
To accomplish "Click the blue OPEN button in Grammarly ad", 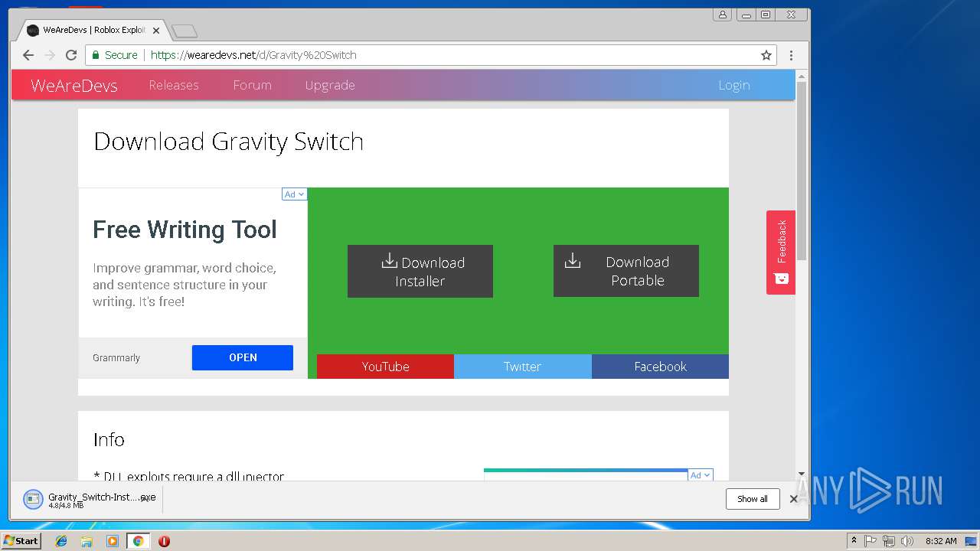I will click(x=243, y=357).
